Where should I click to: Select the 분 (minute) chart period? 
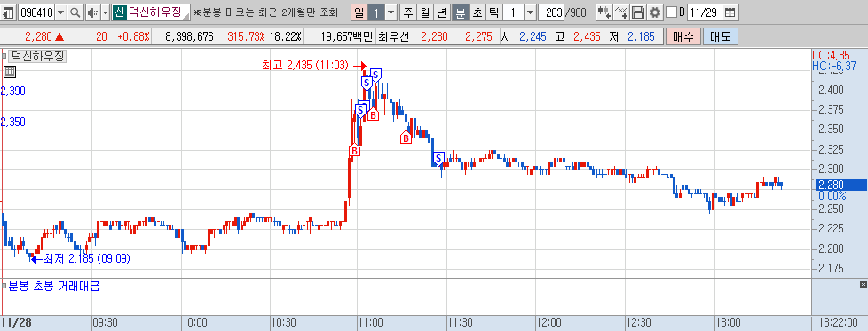(460, 12)
